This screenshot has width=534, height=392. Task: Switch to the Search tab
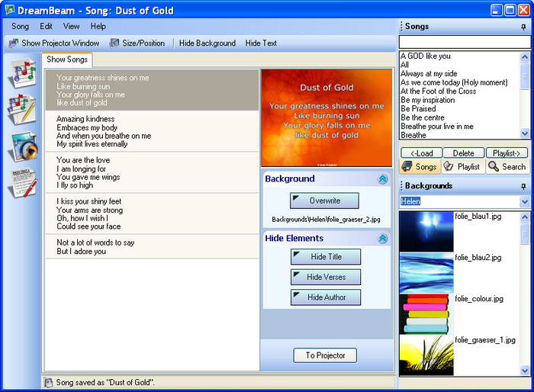pos(507,167)
